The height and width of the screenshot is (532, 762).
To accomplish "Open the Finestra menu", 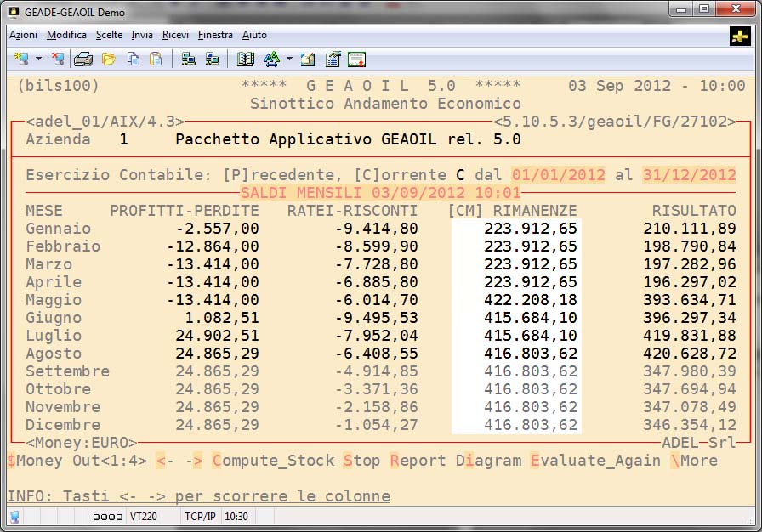I will click(215, 35).
